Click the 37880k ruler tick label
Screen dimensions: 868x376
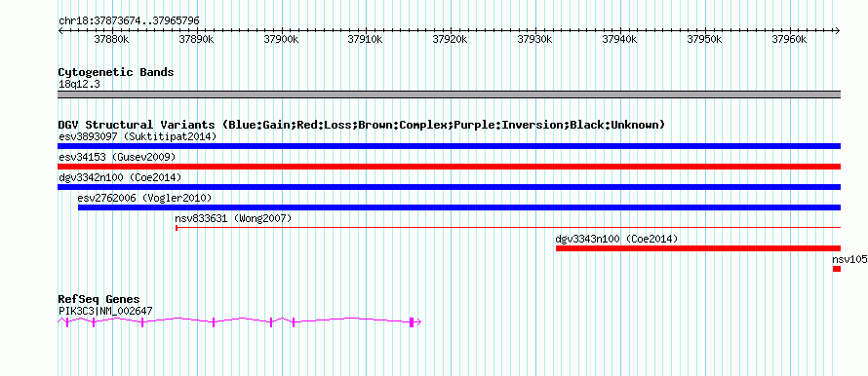click(112, 40)
